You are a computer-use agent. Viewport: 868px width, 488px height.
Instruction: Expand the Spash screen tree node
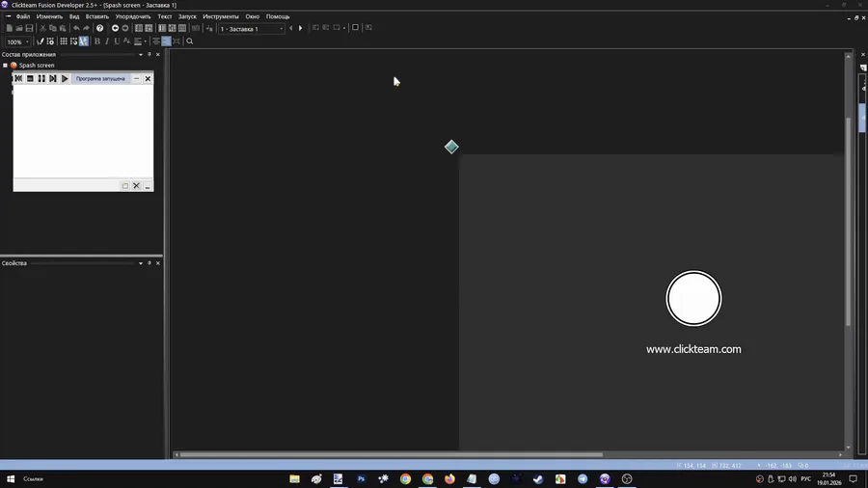click(x=6, y=66)
